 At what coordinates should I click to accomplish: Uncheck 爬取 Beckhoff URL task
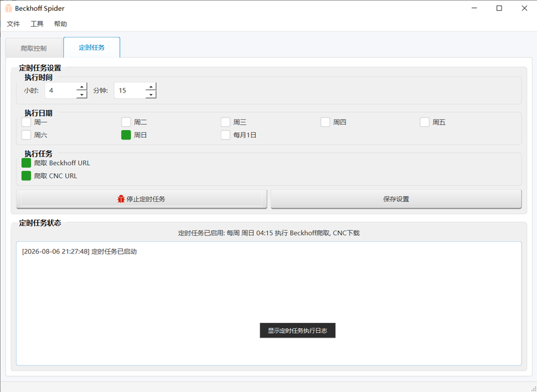26,163
